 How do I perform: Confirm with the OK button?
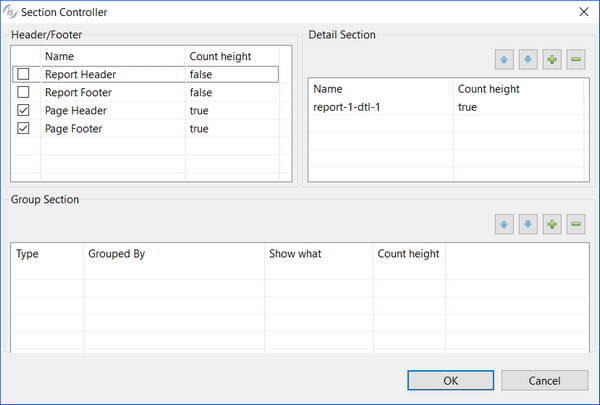pyautogui.click(x=450, y=381)
